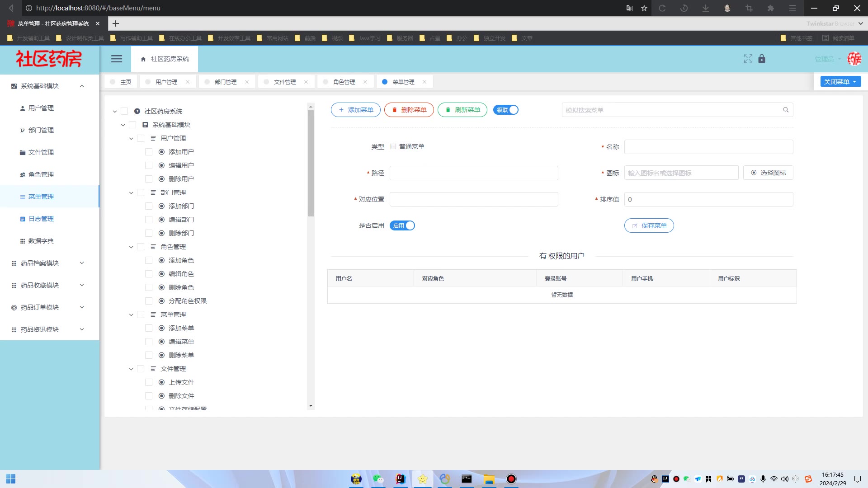Toggle the 启用 enable switch
868x488 pixels.
402,225
